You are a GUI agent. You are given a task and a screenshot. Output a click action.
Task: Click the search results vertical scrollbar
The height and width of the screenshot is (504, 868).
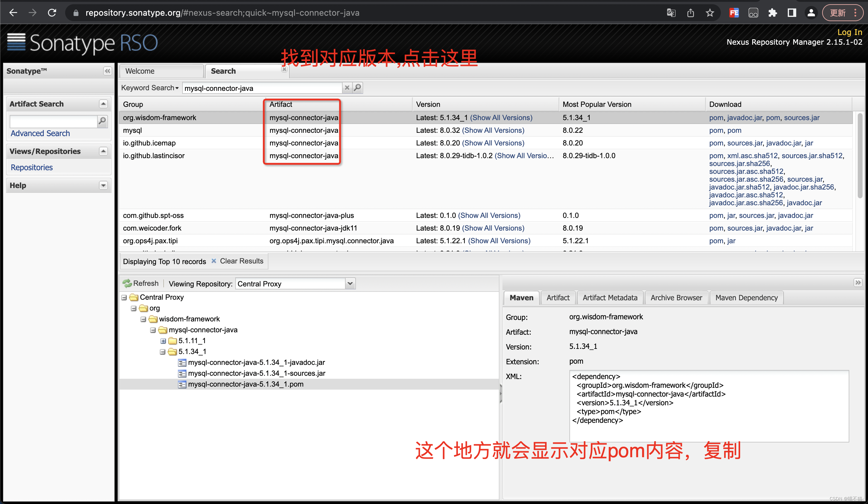tap(860, 155)
